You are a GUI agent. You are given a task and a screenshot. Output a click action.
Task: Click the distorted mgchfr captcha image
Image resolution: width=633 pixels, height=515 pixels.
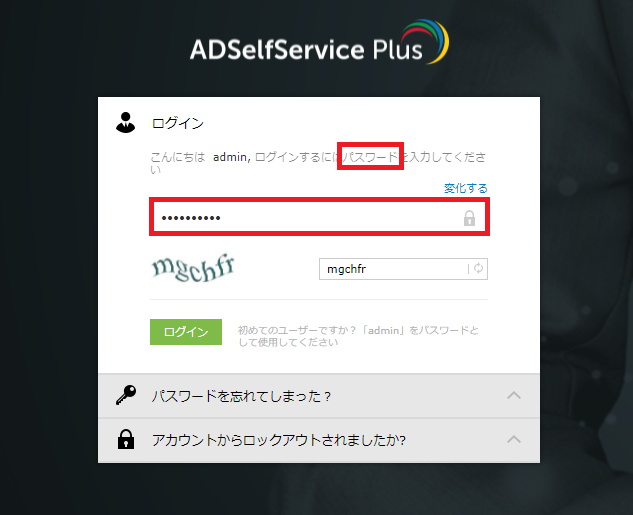pyautogui.click(x=193, y=267)
